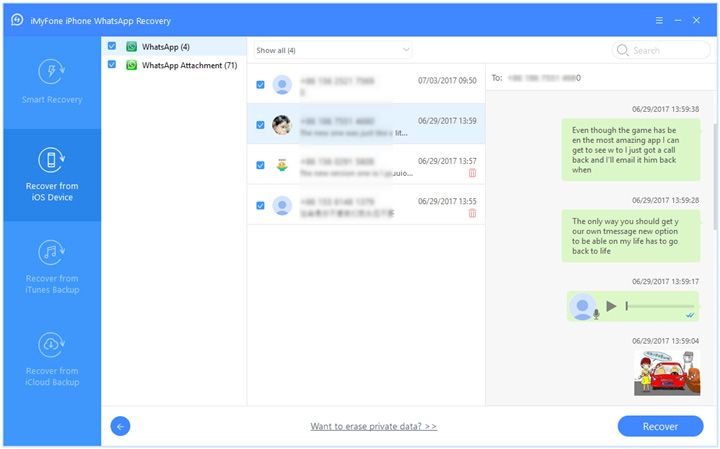Open the 'Want to erase private data?' link
This screenshot has height=449, width=720.
tap(373, 426)
